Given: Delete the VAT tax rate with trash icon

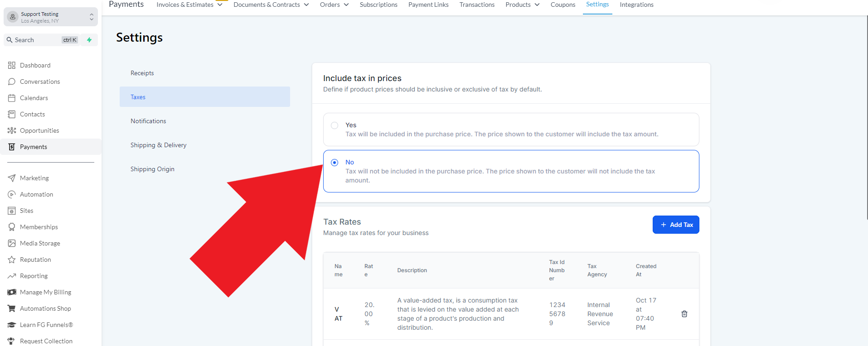Looking at the screenshot, I should [x=684, y=314].
